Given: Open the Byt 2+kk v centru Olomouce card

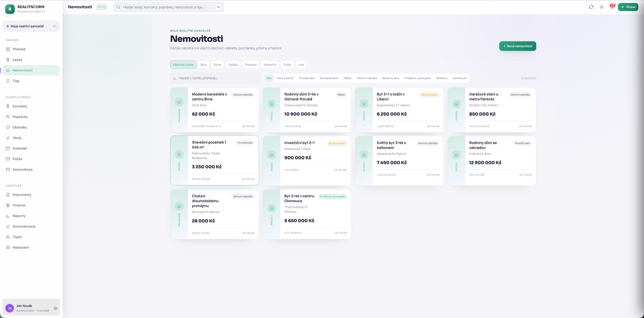Looking at the screenshot, I should pyautogui.click(x=307, y=214).
